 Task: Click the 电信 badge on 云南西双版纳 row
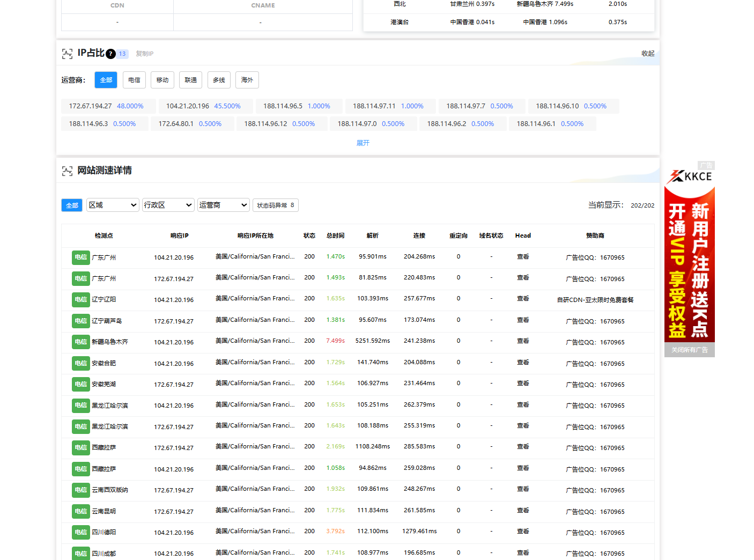(81, 490)
